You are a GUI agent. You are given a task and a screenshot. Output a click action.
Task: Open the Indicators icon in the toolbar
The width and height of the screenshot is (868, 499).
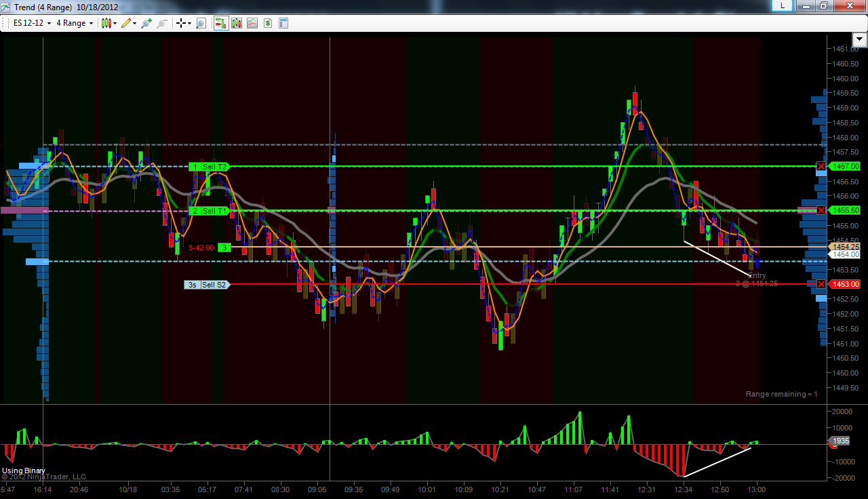[x=252, y=23]
